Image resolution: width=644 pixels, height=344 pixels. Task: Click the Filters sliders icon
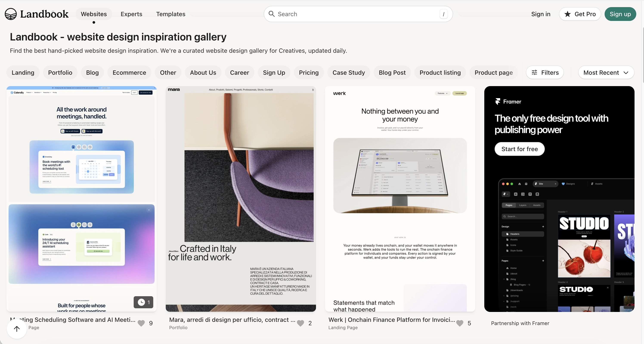coord(534,73)
